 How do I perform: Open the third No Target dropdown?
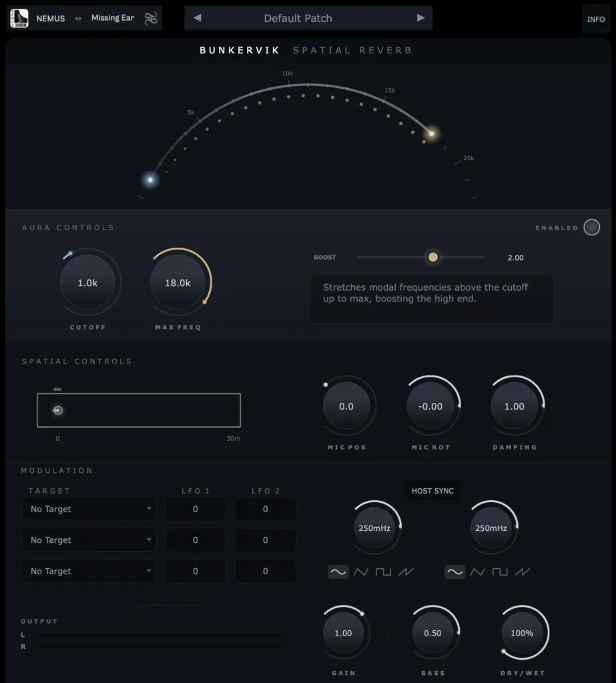[x=89, y=571]
